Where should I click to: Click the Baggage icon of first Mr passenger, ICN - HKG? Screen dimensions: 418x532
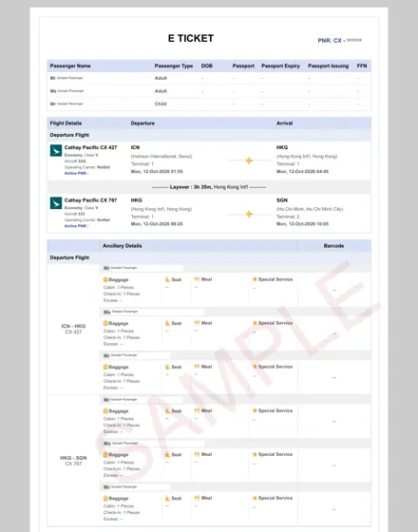105,279
